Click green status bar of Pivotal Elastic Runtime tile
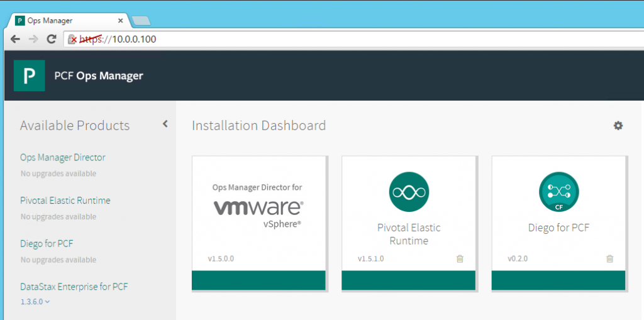The width and height of the screenshot is (644, 320). [409, 280]
